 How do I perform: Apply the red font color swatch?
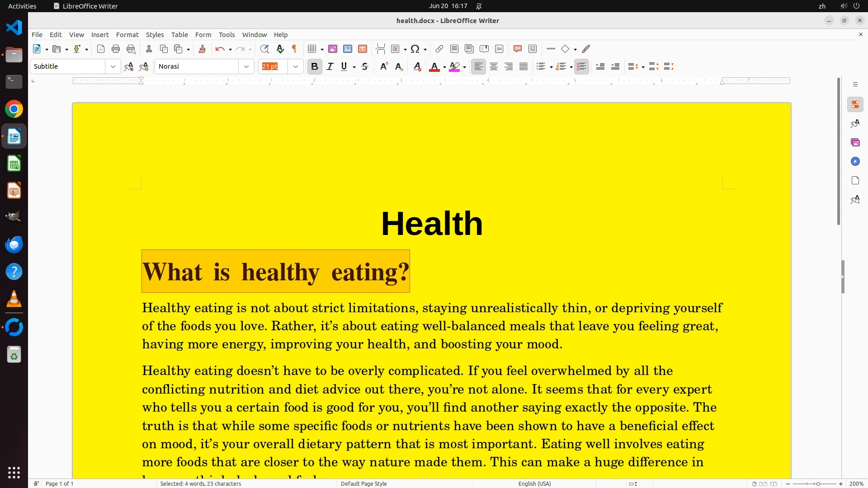(x=434, y=66)
